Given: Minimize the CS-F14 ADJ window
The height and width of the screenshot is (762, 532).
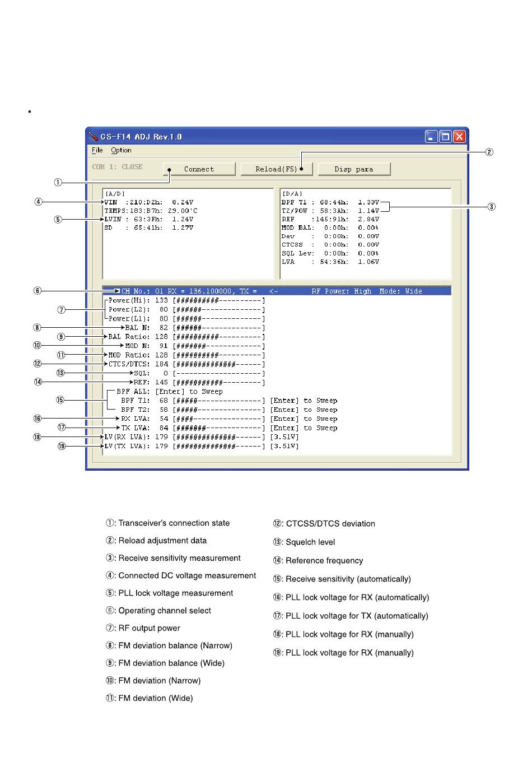Looking at the screenshot, I should 431,137.
